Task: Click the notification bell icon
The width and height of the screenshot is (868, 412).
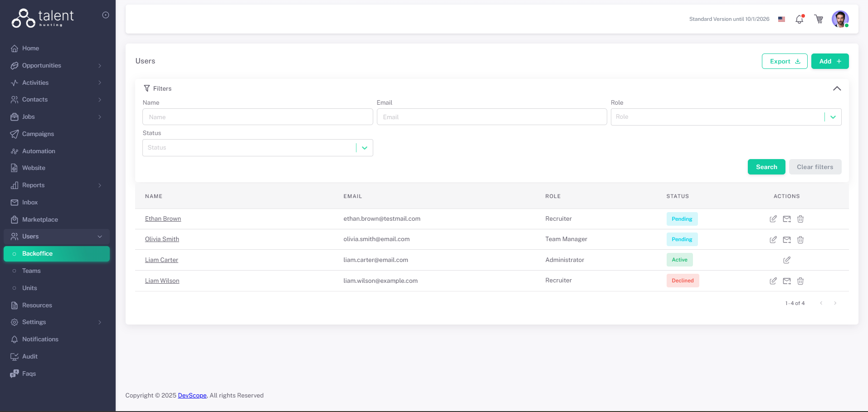Action: 799,19
